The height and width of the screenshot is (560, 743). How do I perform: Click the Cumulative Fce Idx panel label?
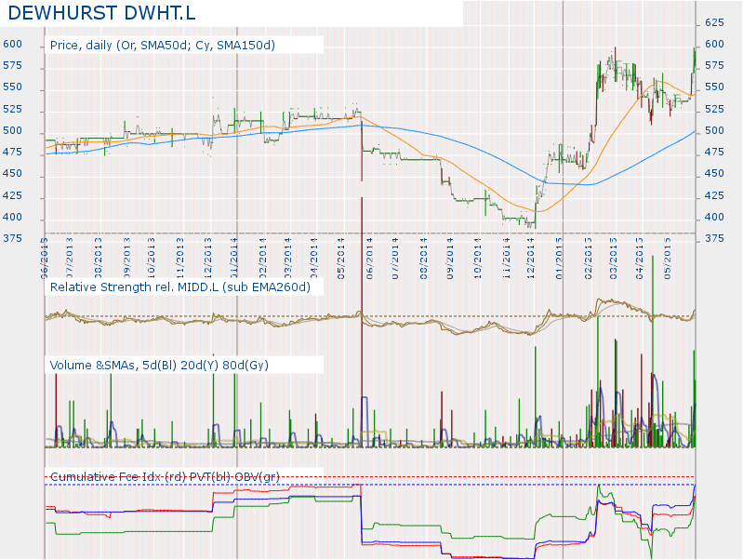[x=165, y=477]
